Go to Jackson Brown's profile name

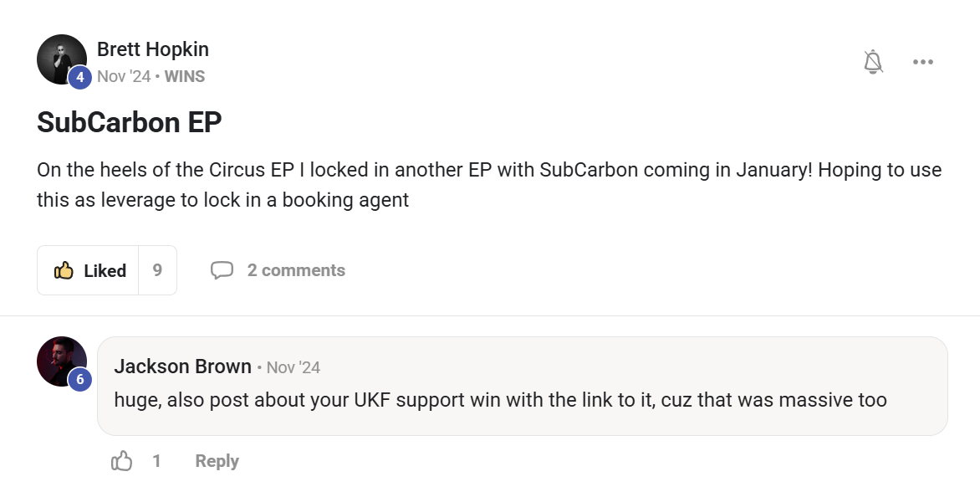182,366
